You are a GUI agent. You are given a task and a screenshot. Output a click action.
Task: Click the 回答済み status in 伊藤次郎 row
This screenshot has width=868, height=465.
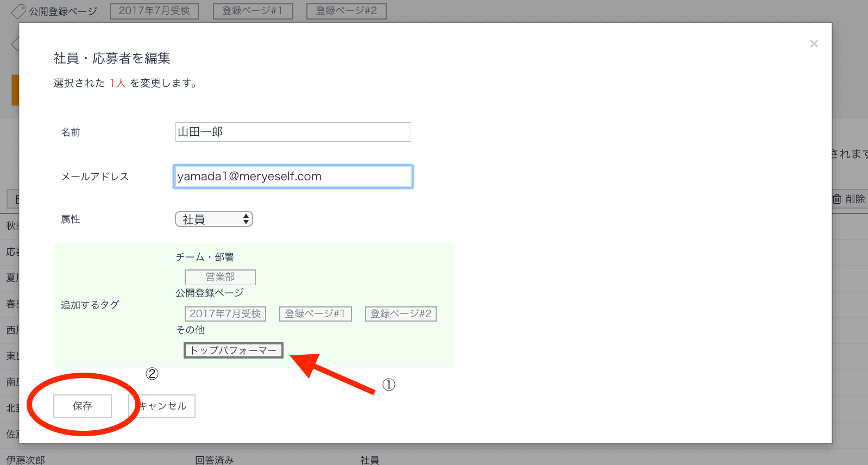[x=215, y=460]
